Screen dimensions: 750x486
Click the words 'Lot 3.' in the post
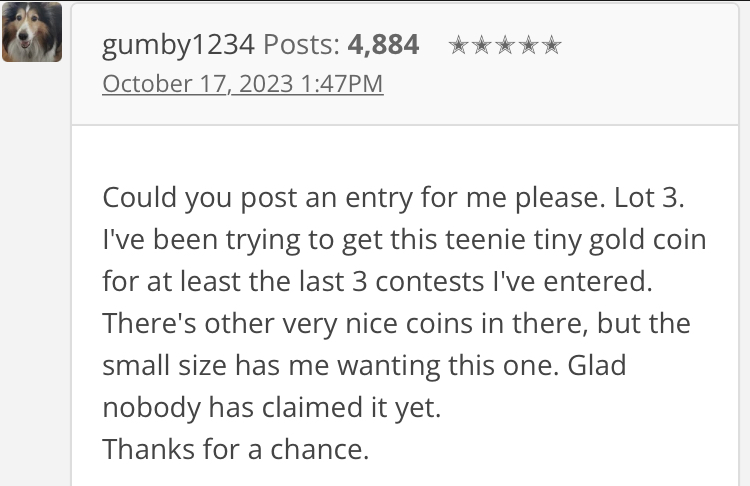click(649, 197)
